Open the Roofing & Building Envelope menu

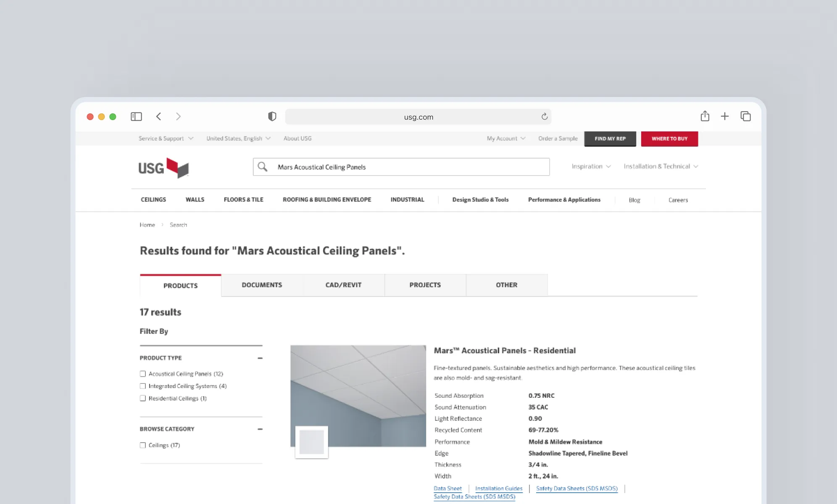click(327, 199)
